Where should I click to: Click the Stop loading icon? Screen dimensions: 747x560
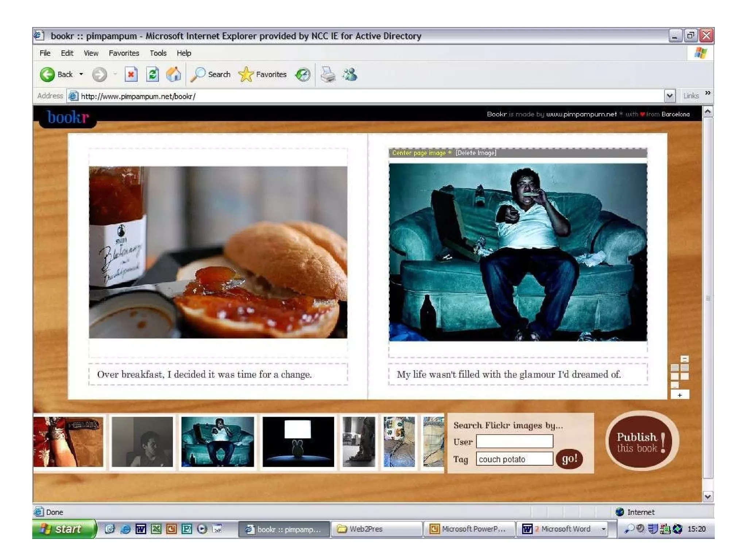(131, 74)
